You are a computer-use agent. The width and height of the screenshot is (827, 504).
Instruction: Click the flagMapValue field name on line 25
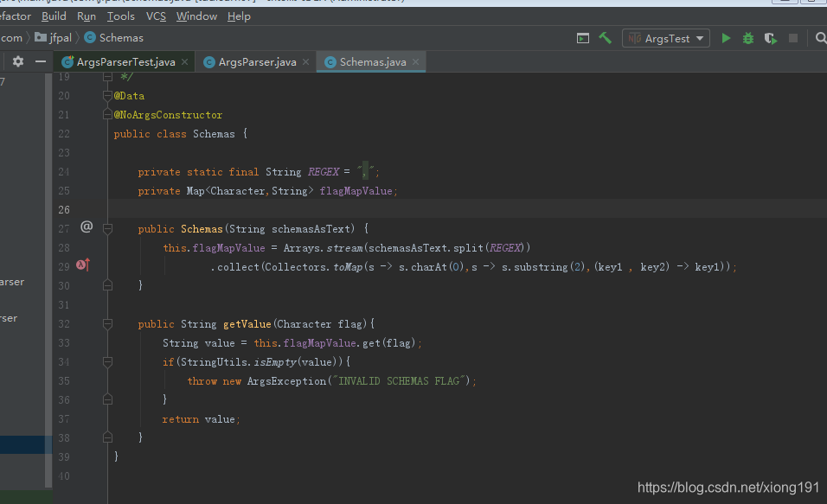click(x=356, y=191)
